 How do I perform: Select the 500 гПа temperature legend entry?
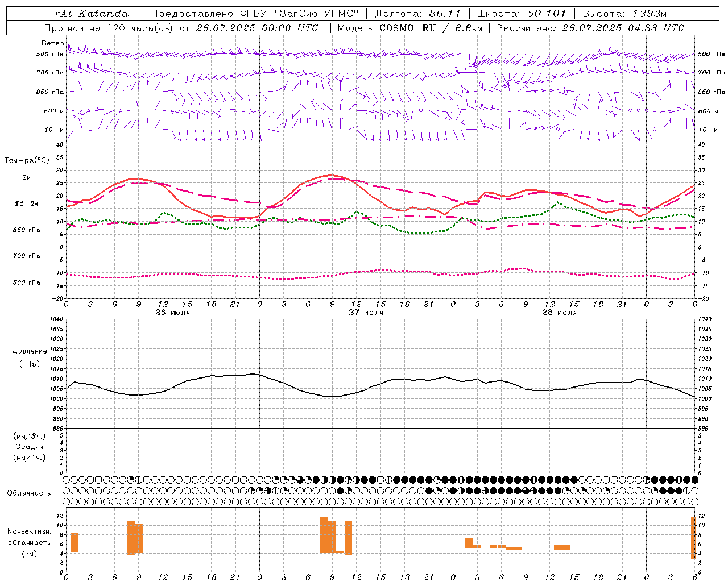[x=26, y=282]
